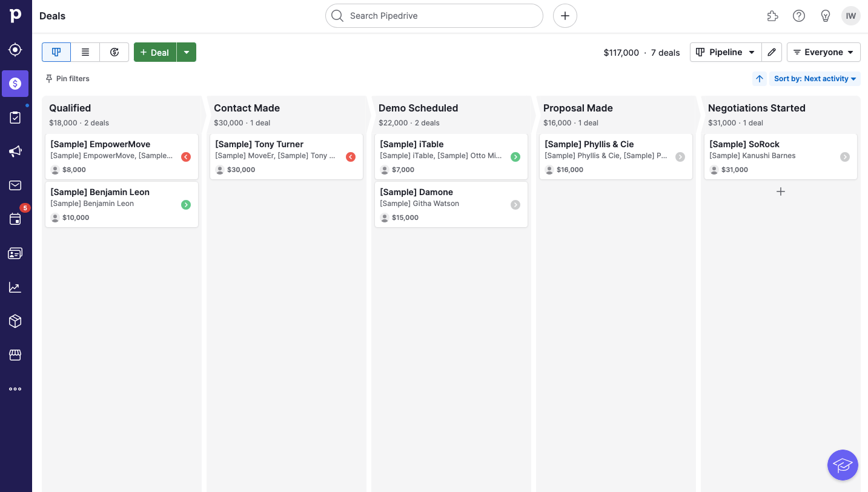Switch to list view

(85, 52)
